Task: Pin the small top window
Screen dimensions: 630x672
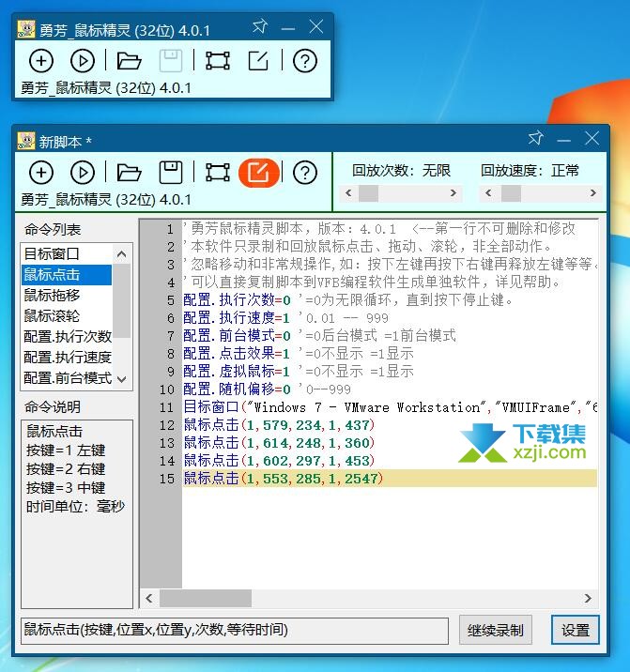Action: tap(259, 26)
